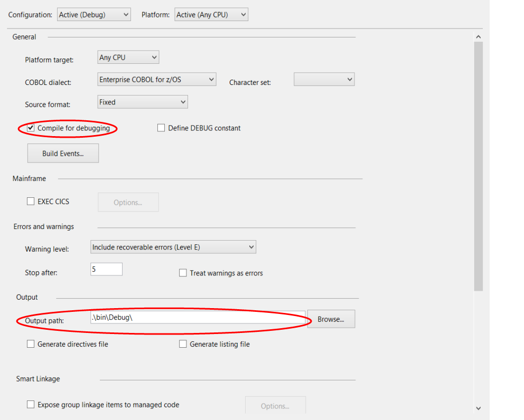Screen dimensions: 524x420
Task: Tick the Generate listing file checkbox
Action: pos(183,344)
